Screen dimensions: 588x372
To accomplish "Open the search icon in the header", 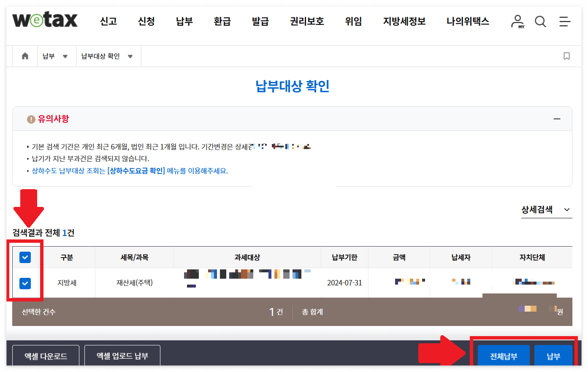I will 540,22.
